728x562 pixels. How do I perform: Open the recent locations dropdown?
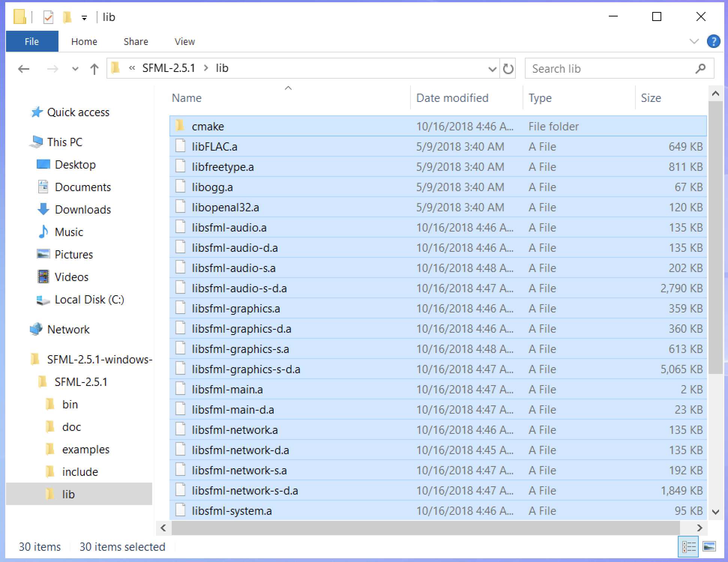[x=75, y=69]
